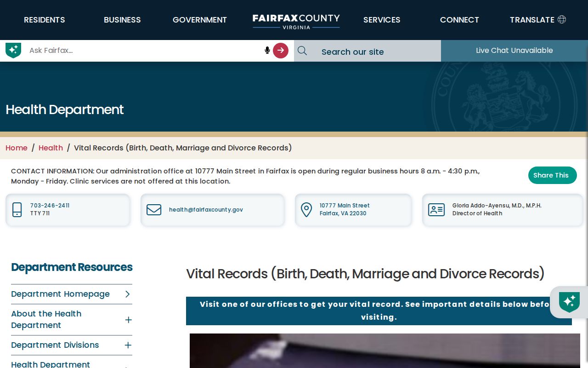Go to Health breadcrumb link
The width and height of the screenshot is (588, 368).
pos(51,148)
